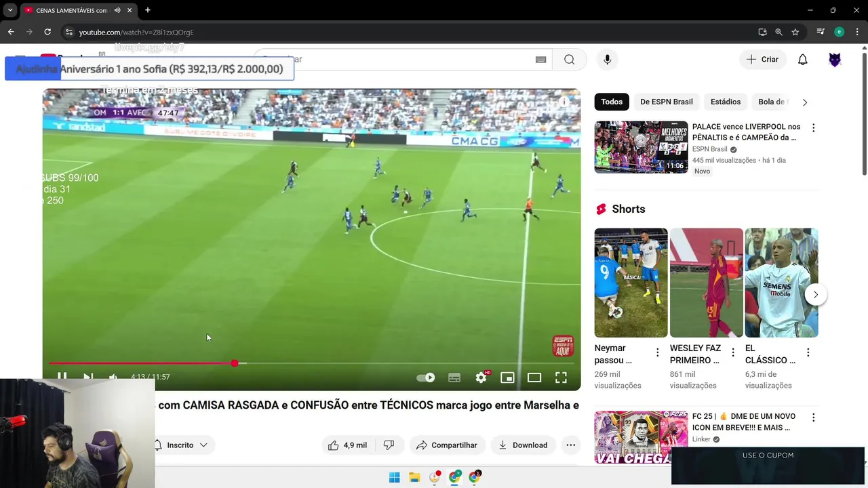Dislike the video
Image resolution: width=868 pixels, height=488 pixels.
point(389,445)
